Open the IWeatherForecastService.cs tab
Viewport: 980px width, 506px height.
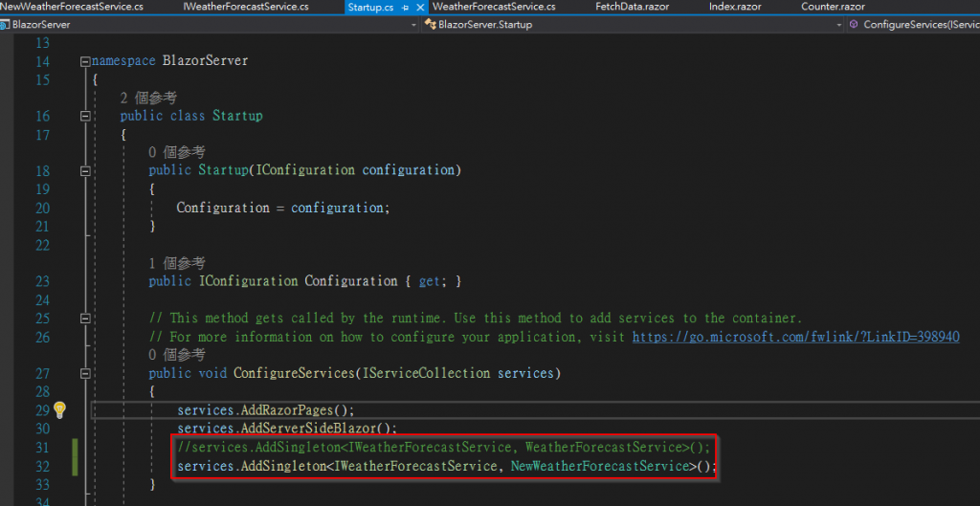pyautogui.click(x=246, y=7)
